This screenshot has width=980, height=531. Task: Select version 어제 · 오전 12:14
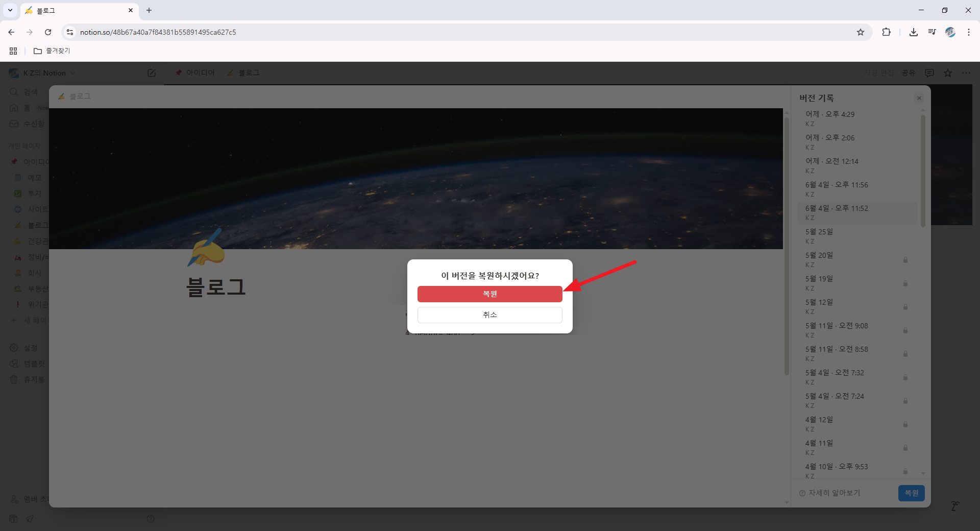(x=857, y=165)
